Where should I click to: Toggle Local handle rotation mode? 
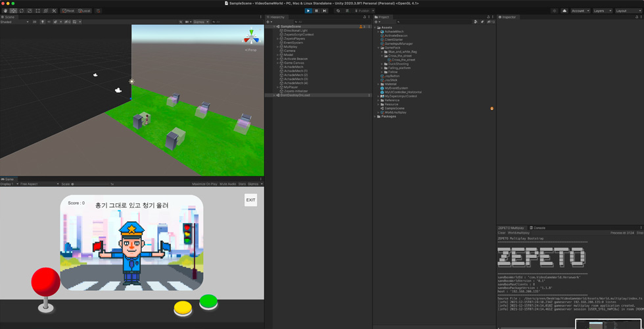click(x=85, y=11)
